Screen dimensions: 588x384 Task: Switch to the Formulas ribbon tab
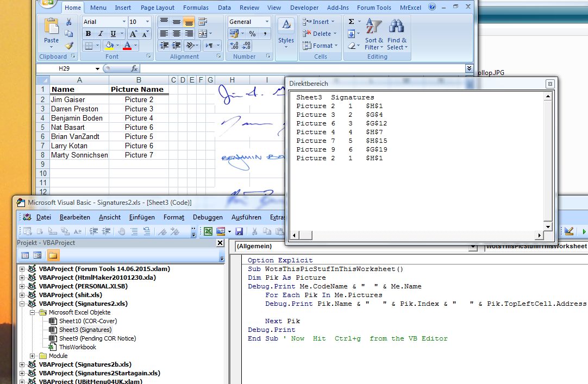(x=196, y=8)
